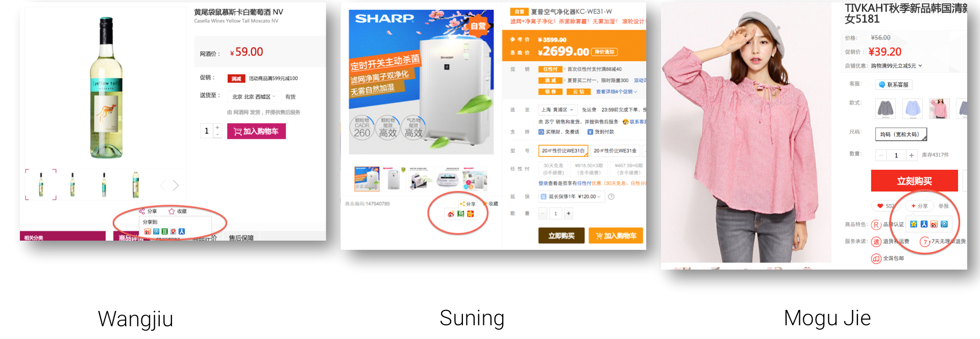Click the QZone star icon in Mogu Jie share popup
The width and height of the screenshot is (980, 339).
(x=914, y=224)
